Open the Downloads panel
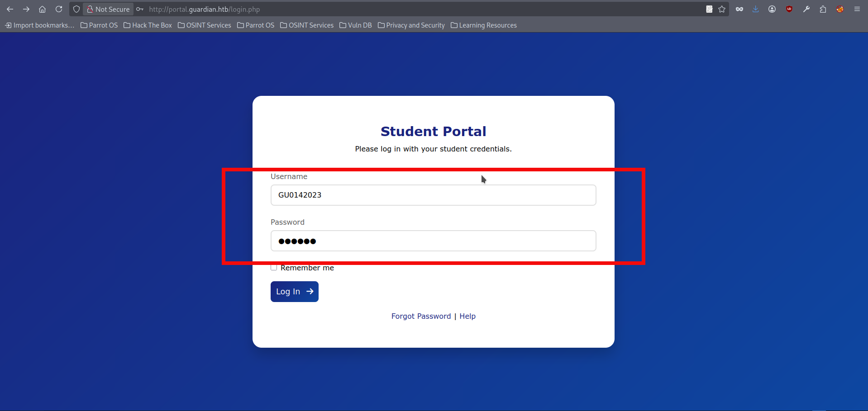Screen dimensions: 868x411 click(755, 9)
